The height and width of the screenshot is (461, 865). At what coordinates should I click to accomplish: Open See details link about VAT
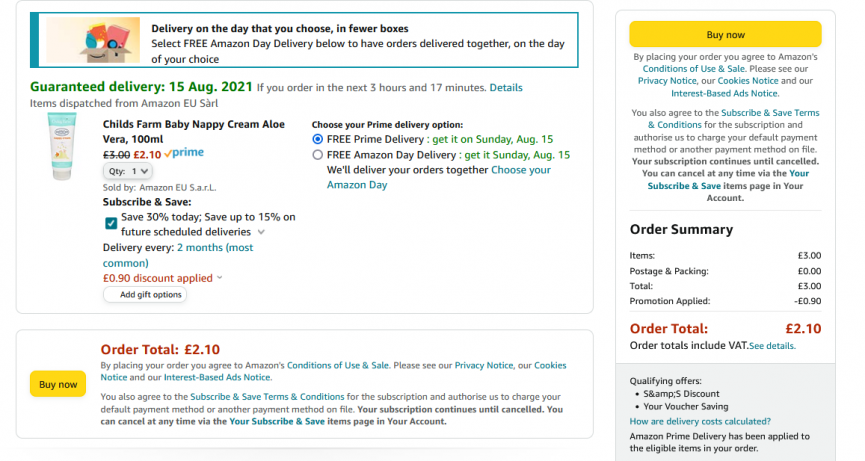772,346
